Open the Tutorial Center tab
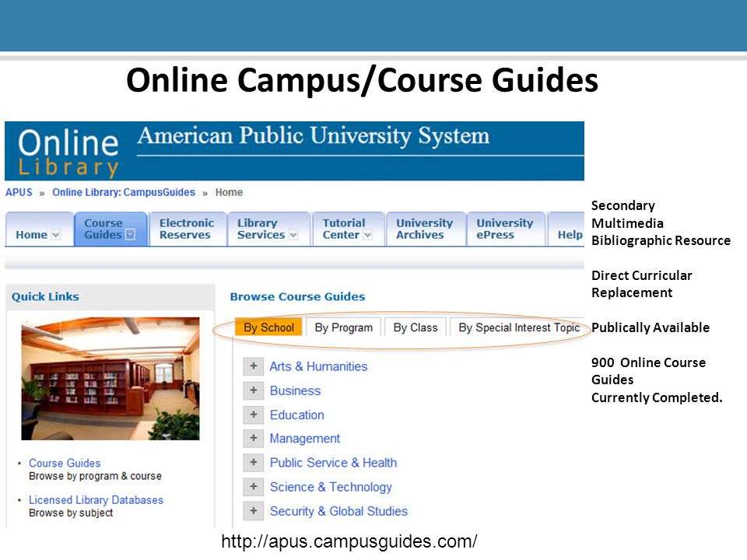Screen dimensions: 747x560 pyautogui.click(x=348, y=229)
